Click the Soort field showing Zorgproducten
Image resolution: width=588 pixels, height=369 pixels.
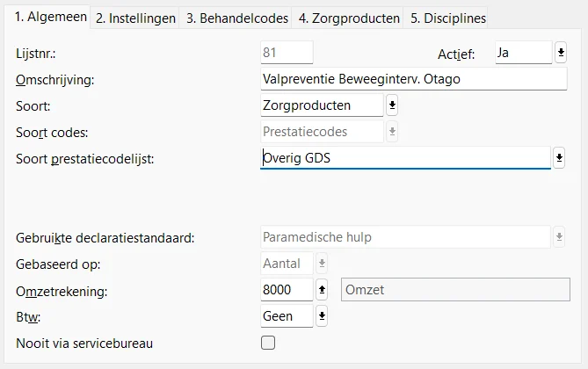[322, 105]
